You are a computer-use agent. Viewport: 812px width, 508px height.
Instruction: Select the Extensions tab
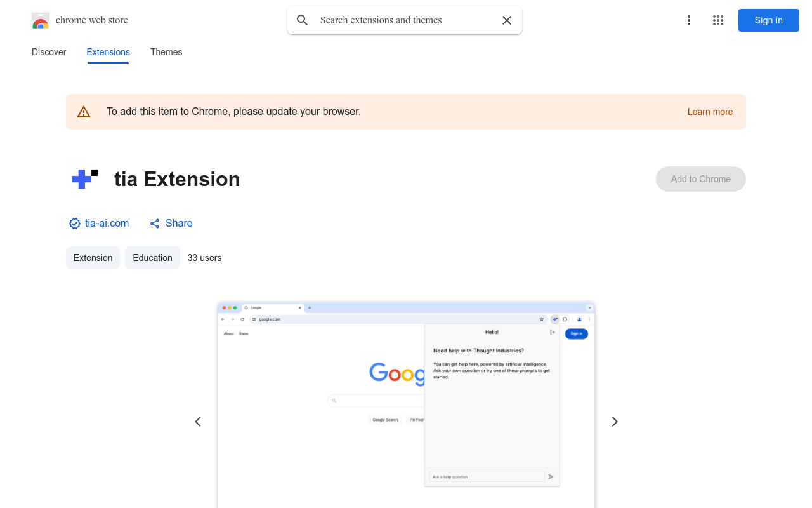pos(108,52)
